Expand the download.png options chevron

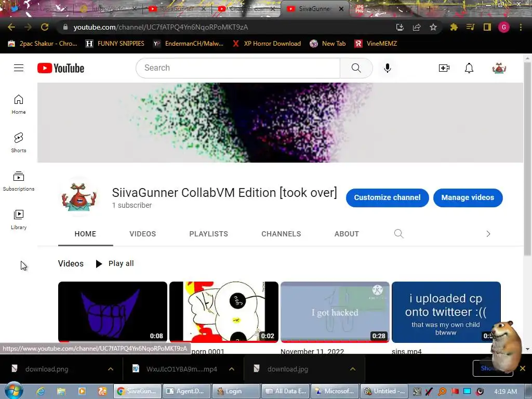[111, 369]
